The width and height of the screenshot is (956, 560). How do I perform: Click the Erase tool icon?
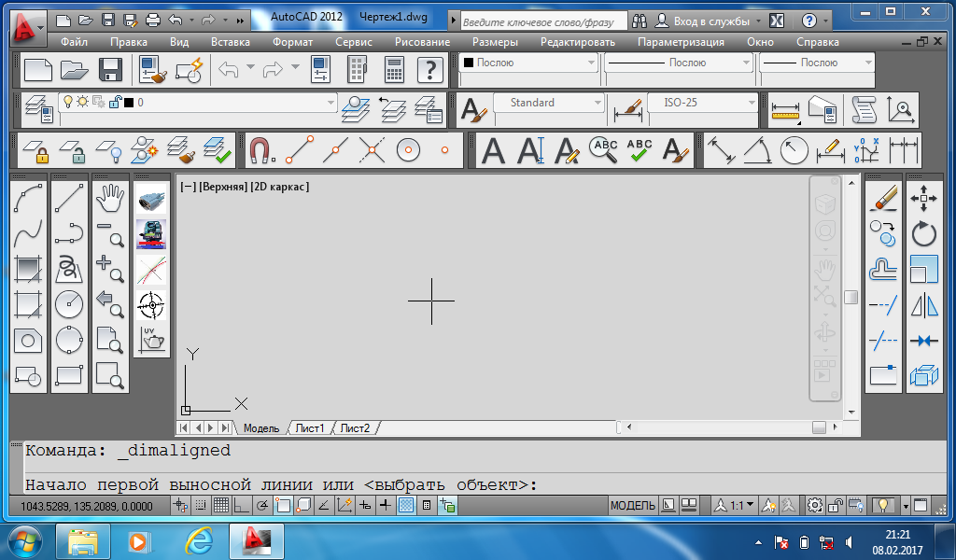click(x=883, y=198)
